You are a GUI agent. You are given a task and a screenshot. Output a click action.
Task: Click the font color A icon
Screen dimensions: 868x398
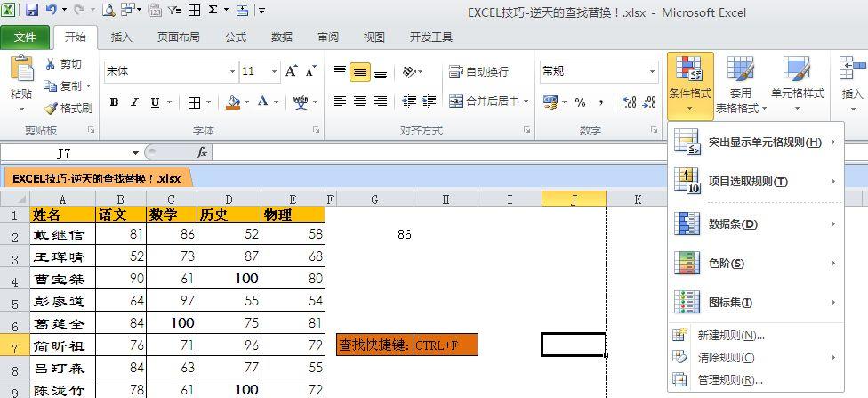click(x=262, y=102)
